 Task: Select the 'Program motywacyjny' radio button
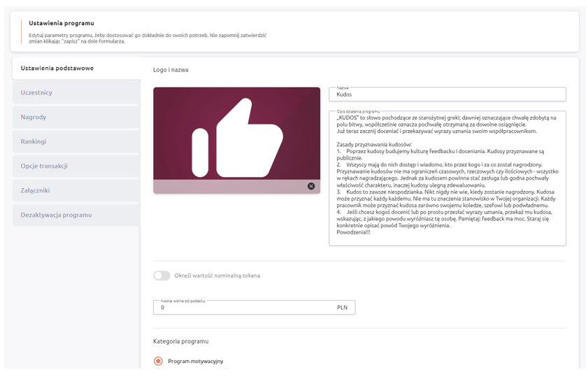tap(158, 361)
